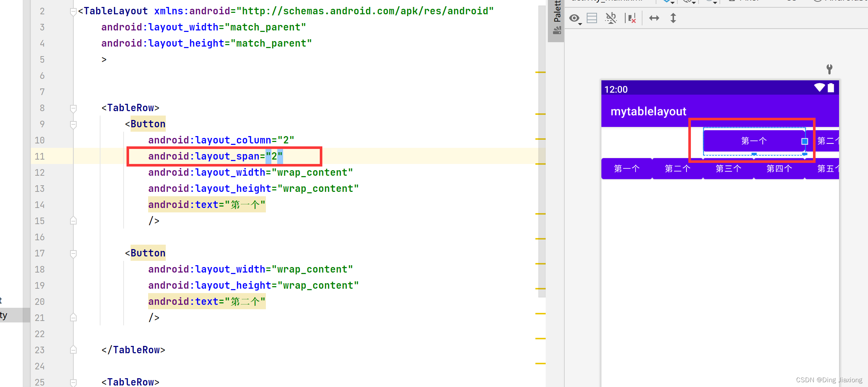Click the closing /> on line 15
868x387 pixels.
154,221
